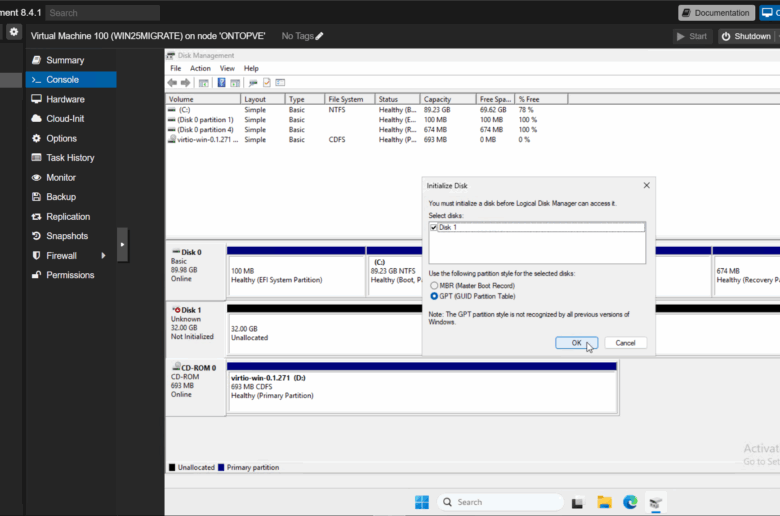Screen dimensions: 780x516
Task: Collapse the sidebar with the panel arrow
Action: click(x=122, y=244)
